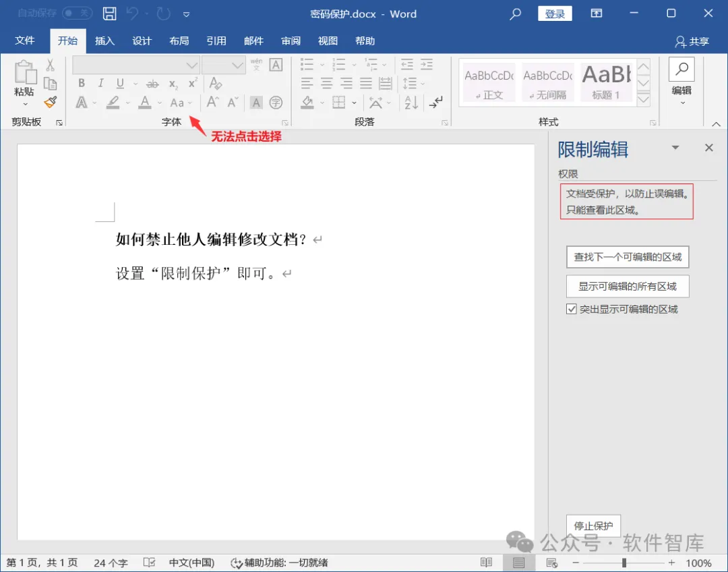Click the Cut scissors icon
The width and height of the screenshot is (728, 572).
pyautogui.click(x=50, y=65)
